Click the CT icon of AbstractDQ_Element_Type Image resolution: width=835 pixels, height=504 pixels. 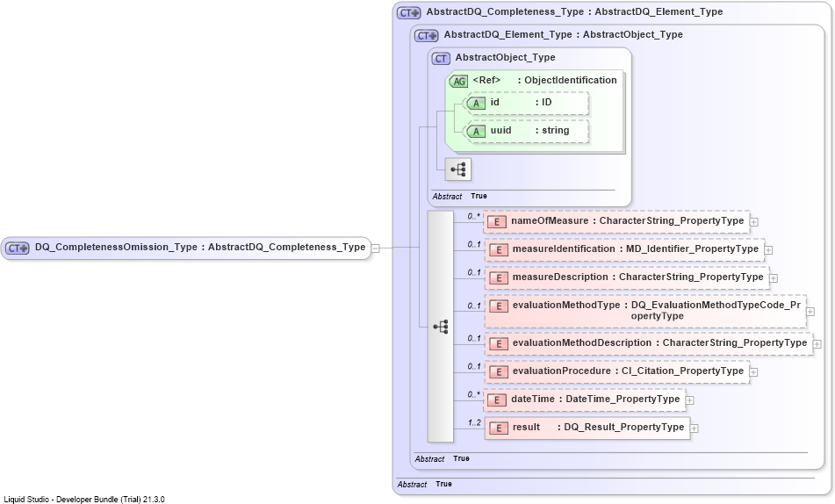click(x=427, y=36)
